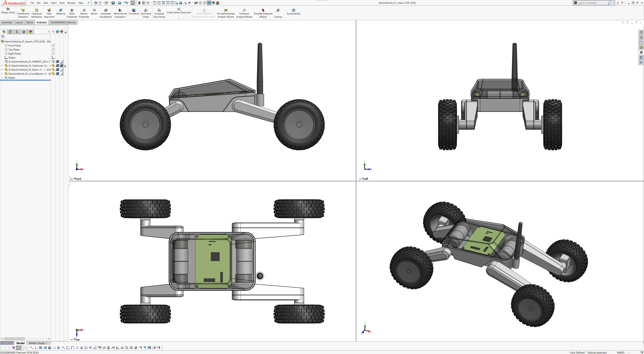Open the Motion Study 1 tab
This screenshot has height=354, width=644.
click(38, 343)
